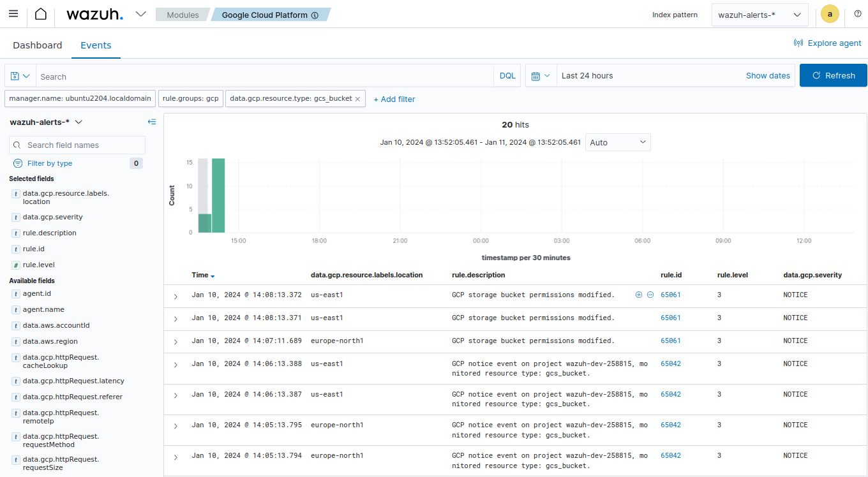Switch to the Dashboard tab

tap(38, 45)
